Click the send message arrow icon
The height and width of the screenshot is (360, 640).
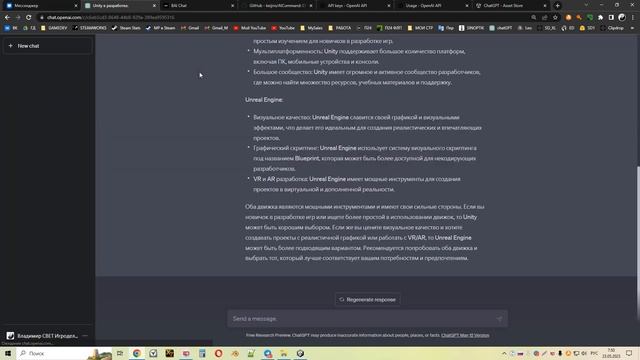(x=499, y=319)
